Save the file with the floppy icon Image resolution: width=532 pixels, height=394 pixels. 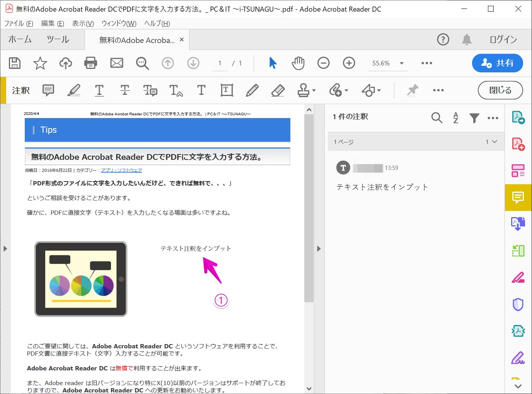click(x=15, y=63)
